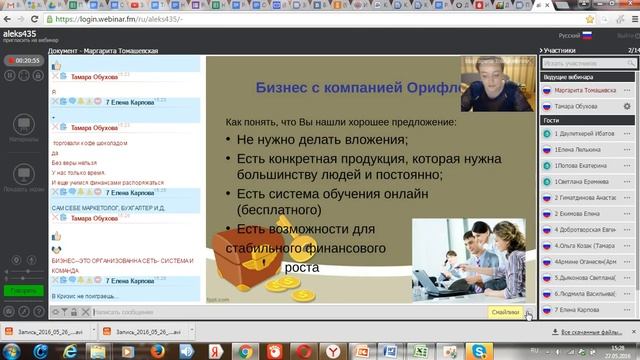Viewport: 640px width, 360px height.
Task: Open options menu for 2 Гиматдинова Анастасия
Action: click(x=627, y=198)
